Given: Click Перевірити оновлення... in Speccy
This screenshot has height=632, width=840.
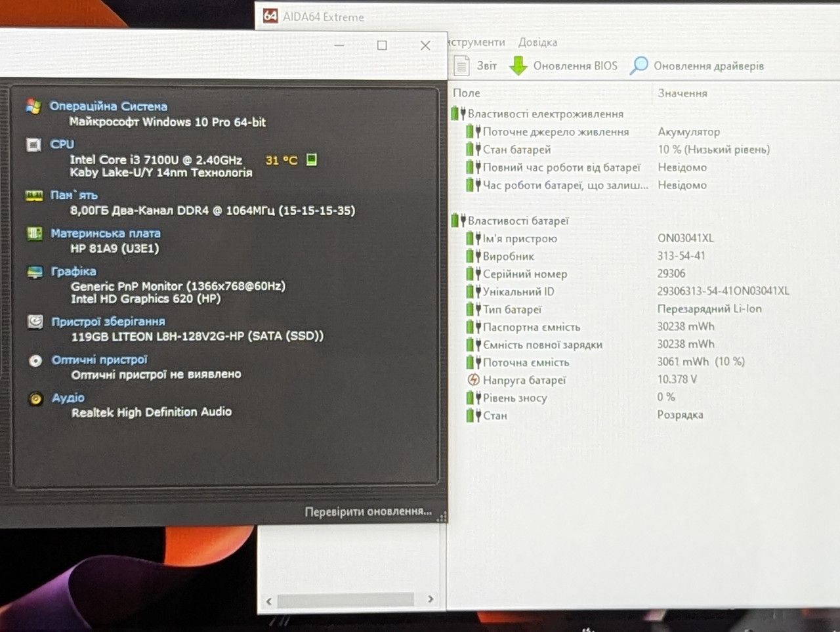Looking at the screenshot, I should point(368,511).
